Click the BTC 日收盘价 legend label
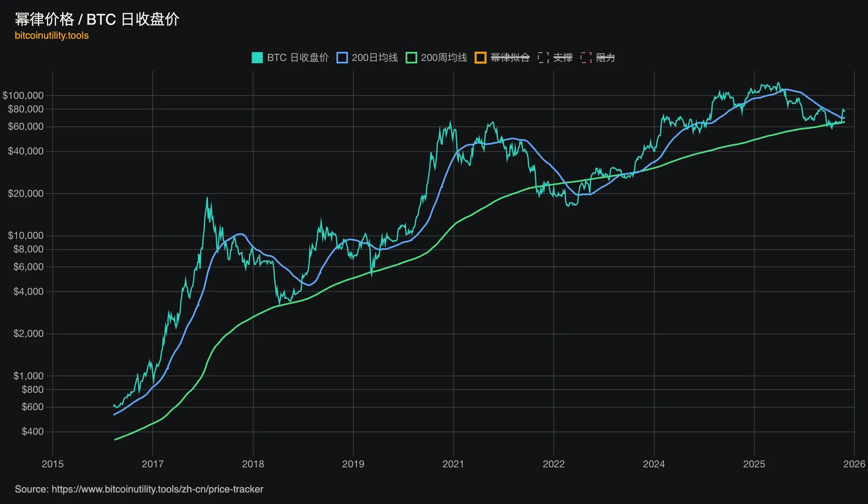The image size is (868, 504). (x=298, y=58)
